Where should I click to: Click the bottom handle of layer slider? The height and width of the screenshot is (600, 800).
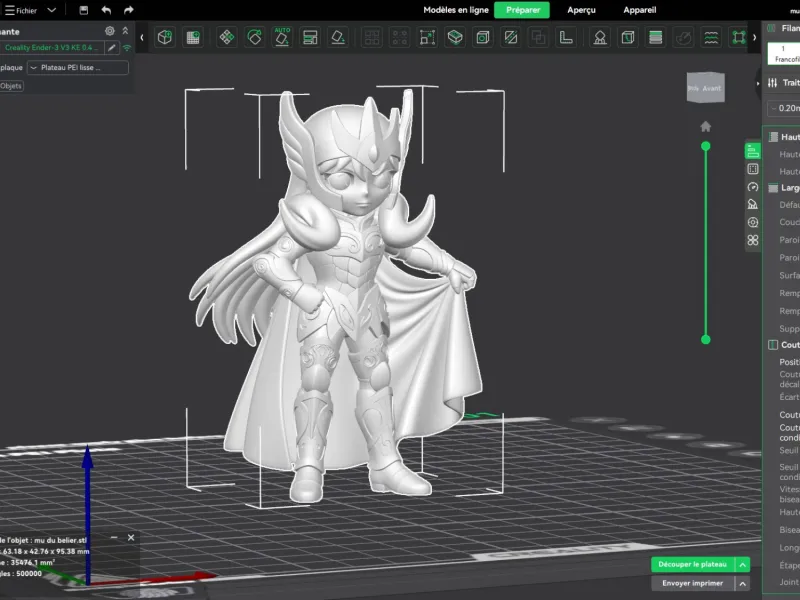[x=706, y=339]
